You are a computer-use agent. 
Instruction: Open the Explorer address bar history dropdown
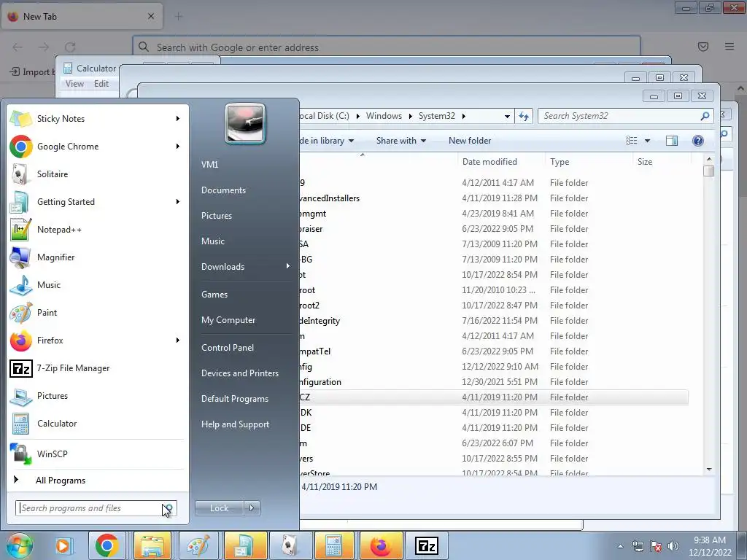508,116
